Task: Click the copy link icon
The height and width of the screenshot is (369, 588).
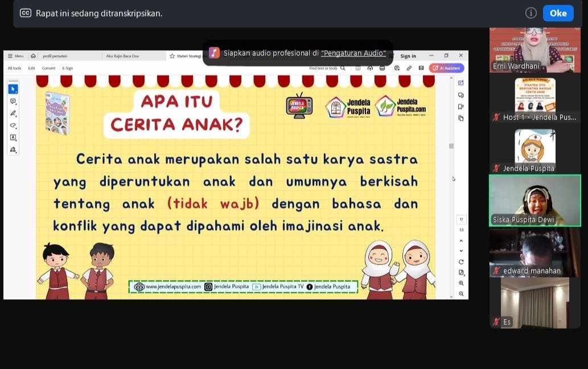Action: 409,68
